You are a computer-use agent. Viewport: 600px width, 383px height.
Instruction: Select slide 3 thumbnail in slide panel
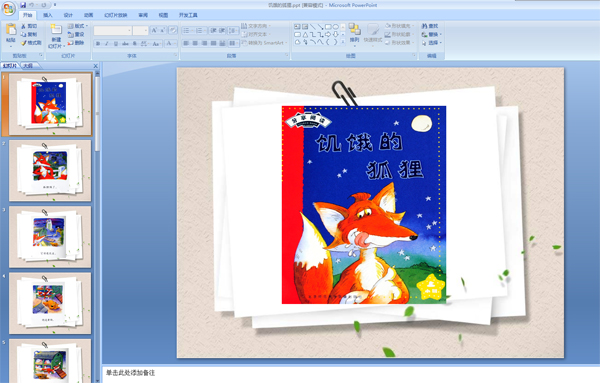tap(50, 237)
